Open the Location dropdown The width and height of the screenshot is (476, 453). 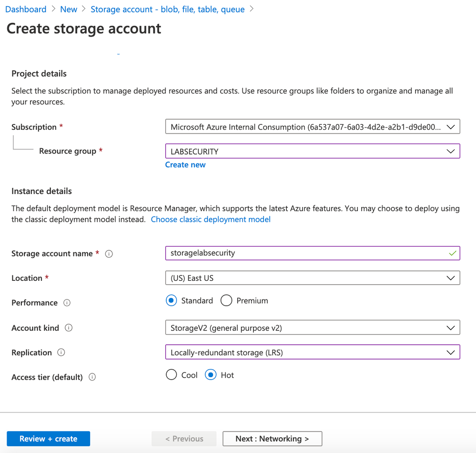(x=312, y=278)
